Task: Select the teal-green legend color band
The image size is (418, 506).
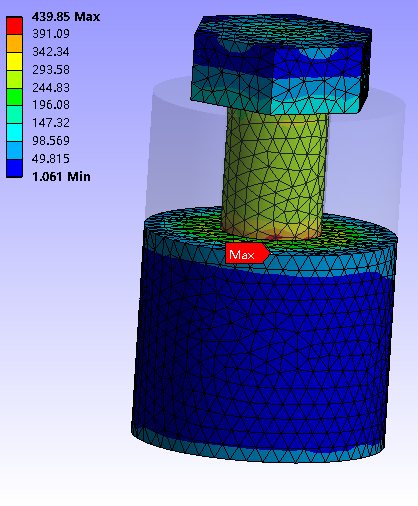Action: click(14, 115)
